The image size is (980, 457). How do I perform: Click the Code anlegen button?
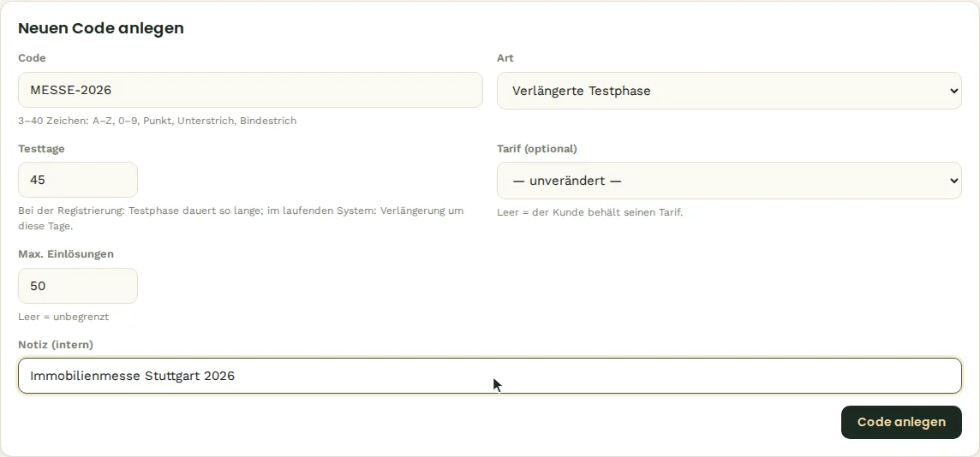[x=901, y=422]
